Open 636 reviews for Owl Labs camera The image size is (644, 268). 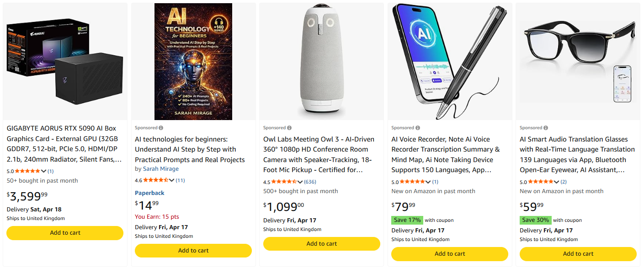(x=310, y=182)
